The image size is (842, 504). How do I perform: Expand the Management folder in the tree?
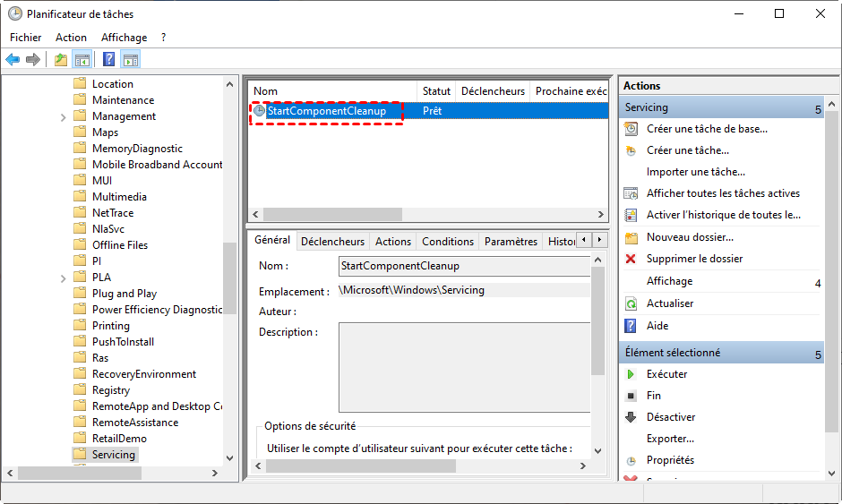click(x=63, y=116)
